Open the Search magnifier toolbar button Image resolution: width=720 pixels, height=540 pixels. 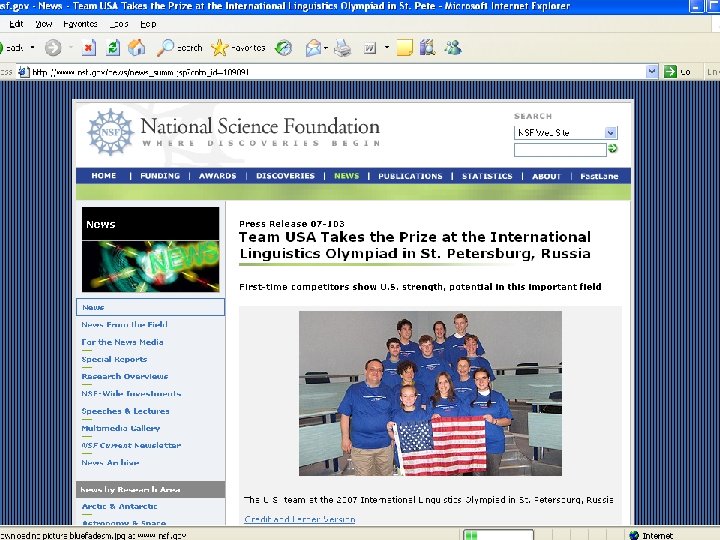[x=180, y=47]
